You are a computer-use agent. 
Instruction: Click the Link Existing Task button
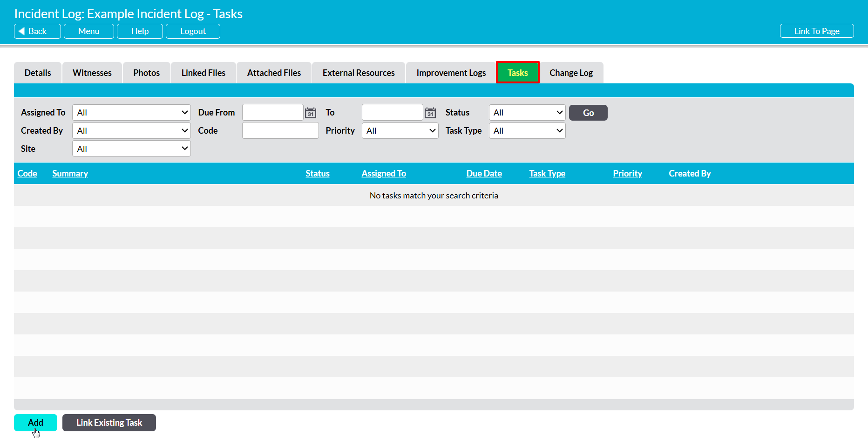click(x=109, y=422)
